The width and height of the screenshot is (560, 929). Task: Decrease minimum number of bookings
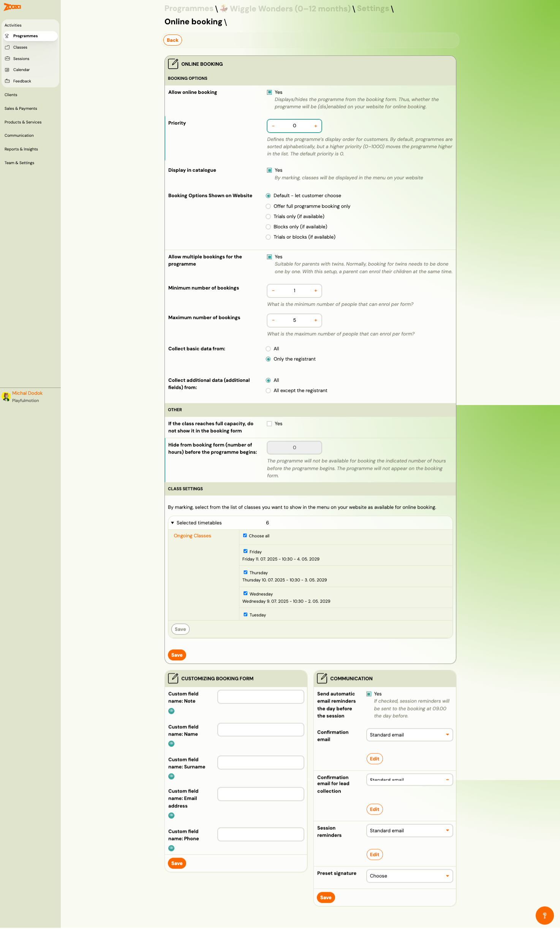pyautogui.click(x=273, y=291)
